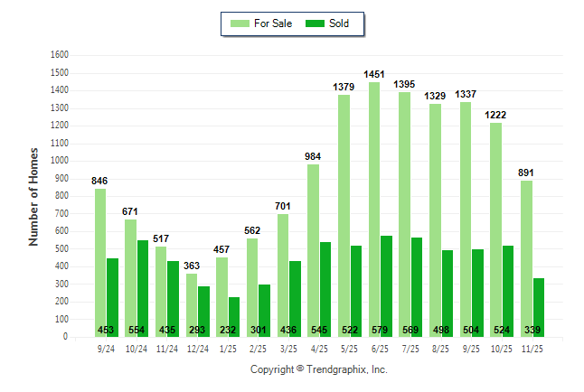584x392 pixels.
Task: Click the light green For Sale legend swatch
Action: 241,23
